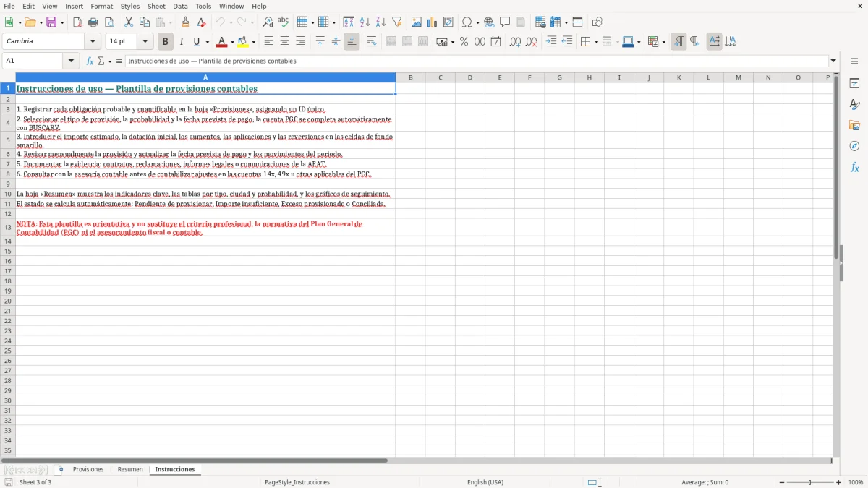Viewport: 868px width, 488px height.
Task: Toggle Bold formatting button
Action: [166, 42]
